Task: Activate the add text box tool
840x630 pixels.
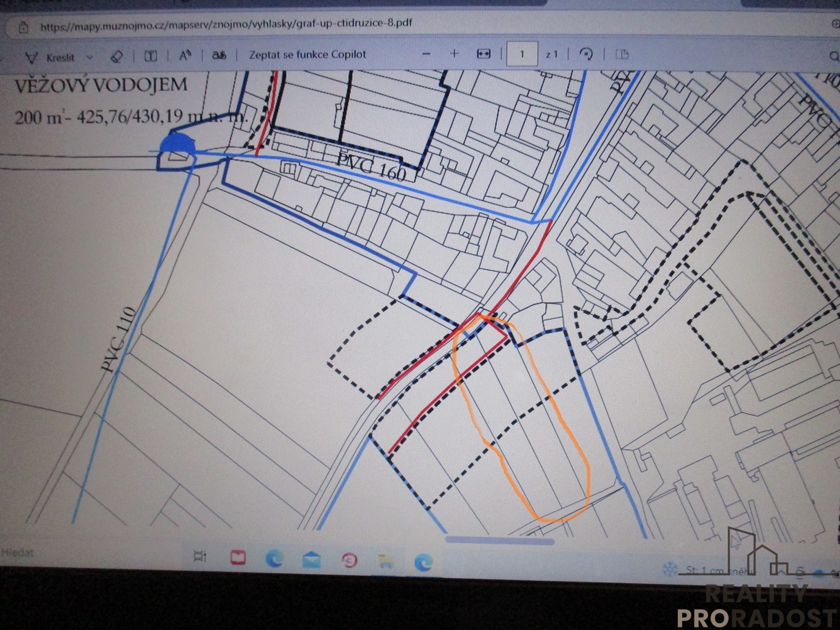Action: (x=151, y=56)
